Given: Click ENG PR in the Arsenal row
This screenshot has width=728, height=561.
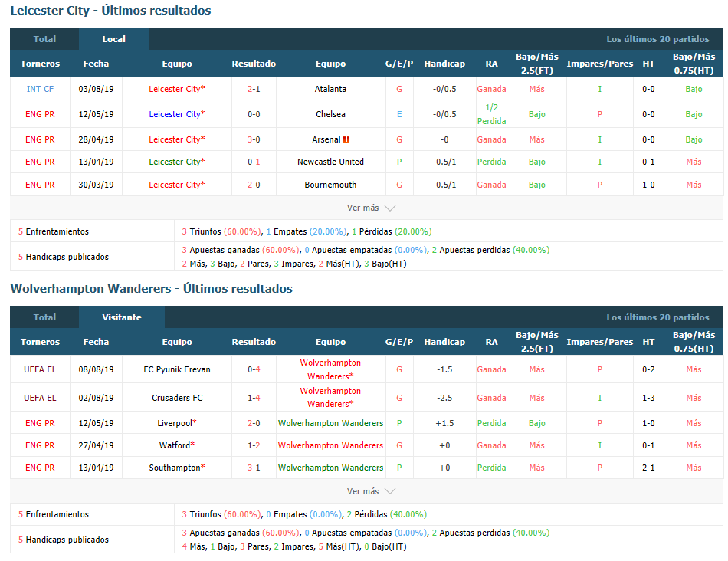Looking at the screenshot, I should tap(40, 139).
